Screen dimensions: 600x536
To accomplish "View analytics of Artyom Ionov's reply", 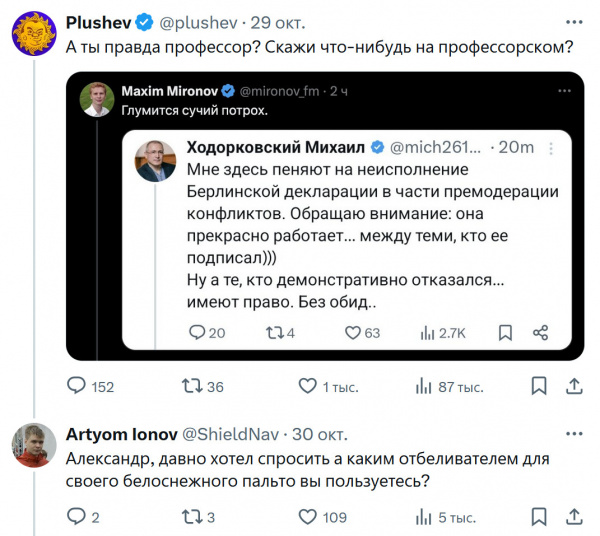I will point(424,517).
